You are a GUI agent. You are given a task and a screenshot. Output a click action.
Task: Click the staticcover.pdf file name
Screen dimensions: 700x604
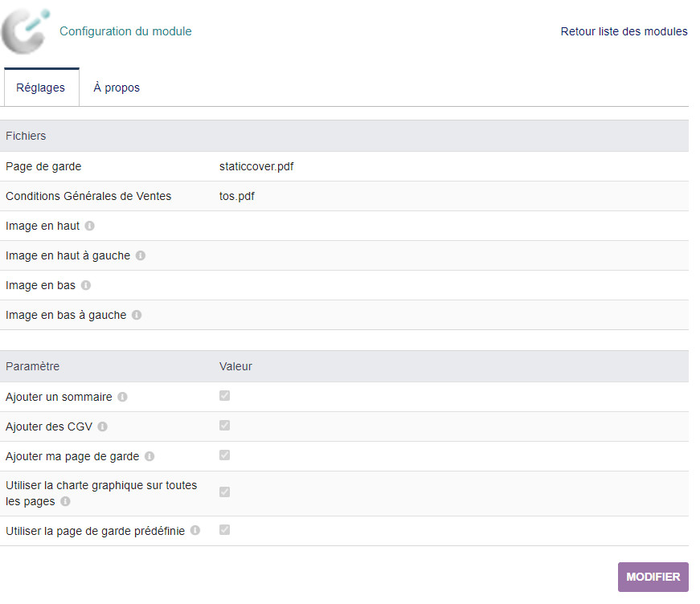[x=256, y=167]
